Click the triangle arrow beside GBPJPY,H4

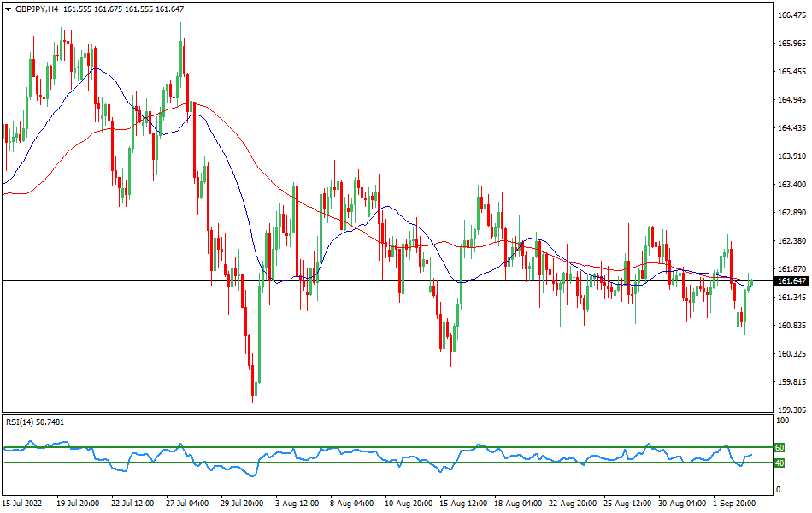pyautogui.click(x=8, y=9)
